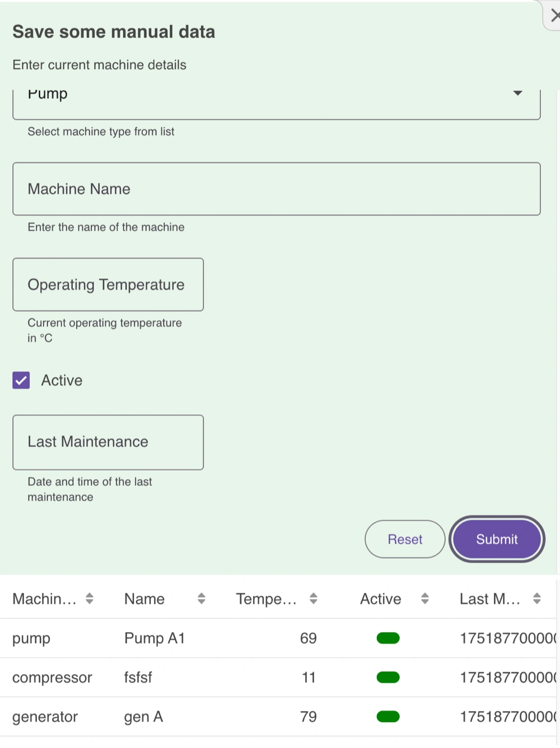Sort by Active column sort icon

pos(425,599)
